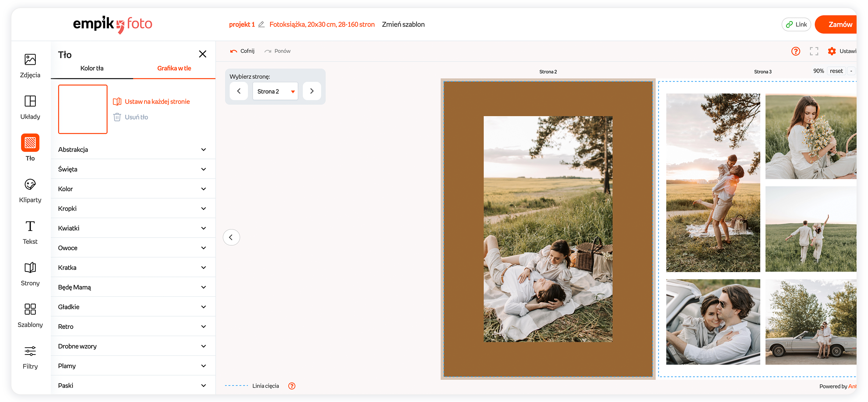This screenshot has height=402, width=868.
Task: Click Ustaw na każdej stronie link
Action: tap(157, 102)
